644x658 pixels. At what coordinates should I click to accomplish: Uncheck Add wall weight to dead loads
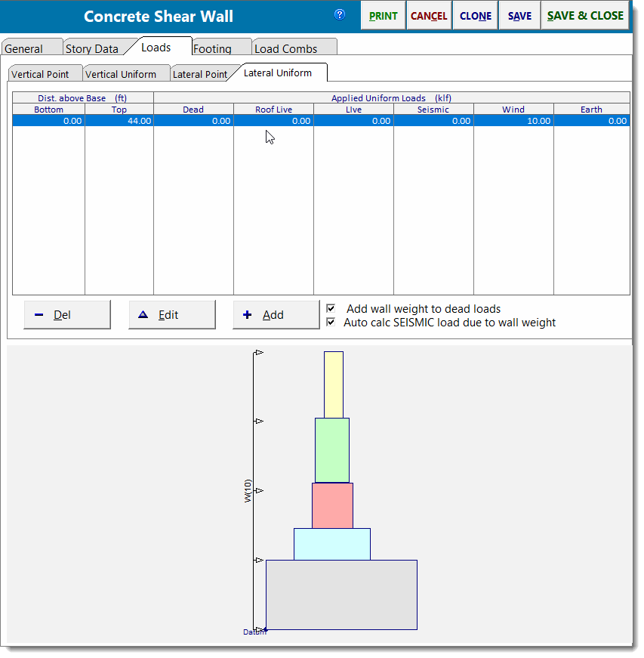point(330,308)
